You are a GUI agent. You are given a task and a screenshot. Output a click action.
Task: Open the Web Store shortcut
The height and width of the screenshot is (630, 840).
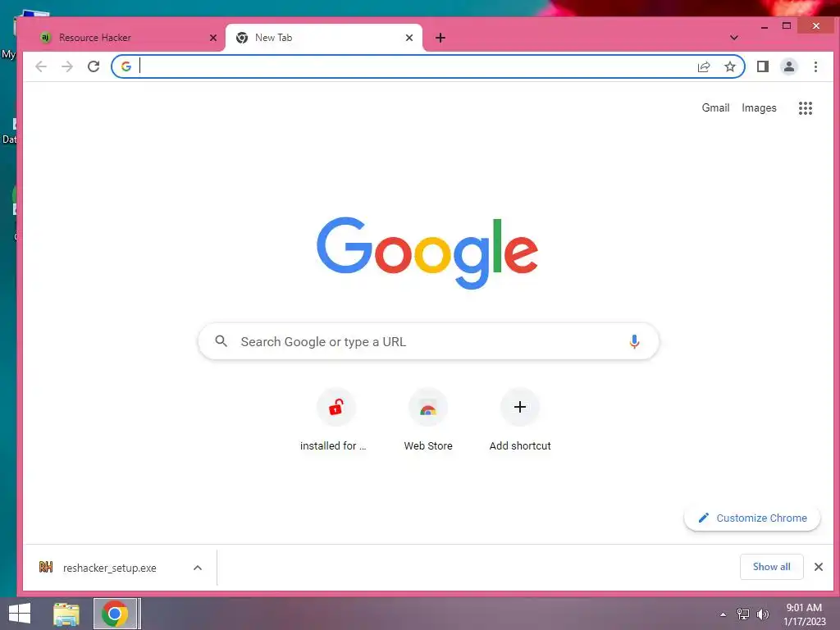[x=428, y=421]
